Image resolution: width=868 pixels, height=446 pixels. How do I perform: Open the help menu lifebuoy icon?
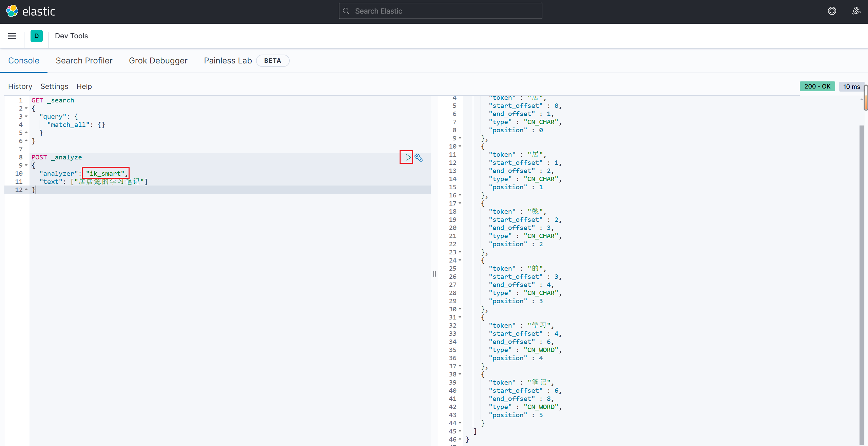point(832,11)
